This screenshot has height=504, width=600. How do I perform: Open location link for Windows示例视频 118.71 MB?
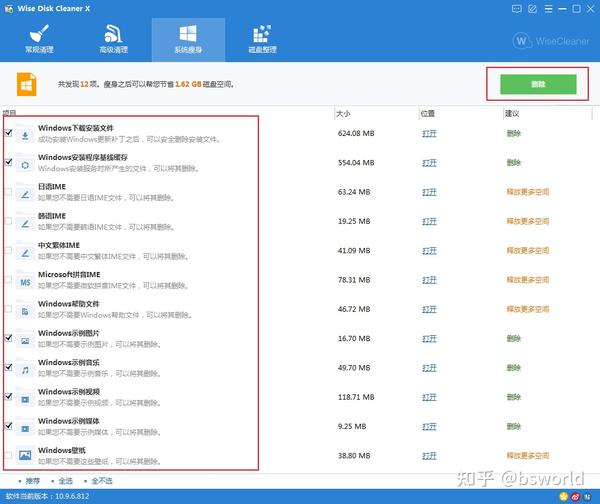point(429,397)
